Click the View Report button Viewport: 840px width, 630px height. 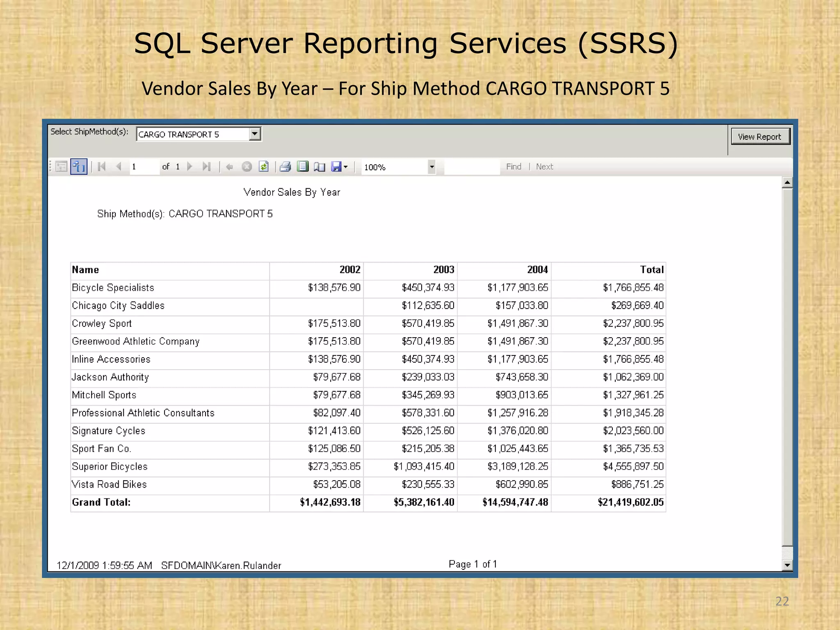(x=760, y=137)
